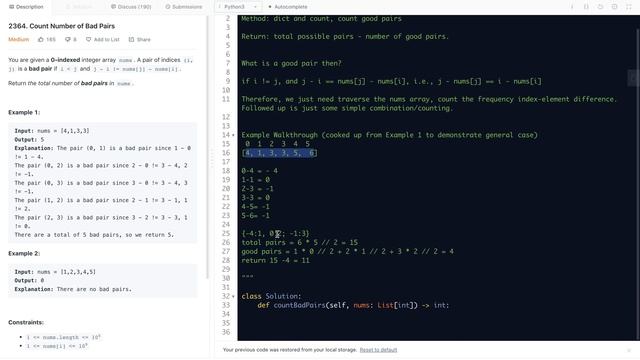The image size is (640, 360).
Task: Click the 'return 15 -4 = 11' line
Action: pyautogui.click(x=276, y=260)
